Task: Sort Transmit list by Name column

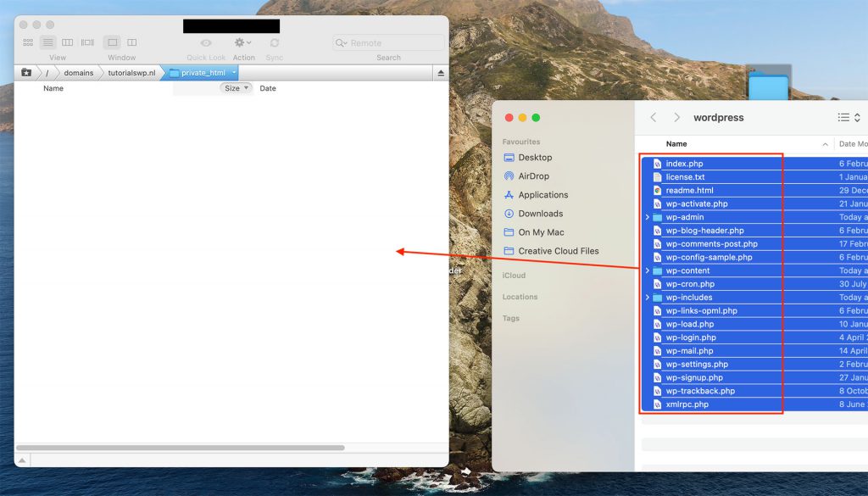Action: click(x=53, y=88)
